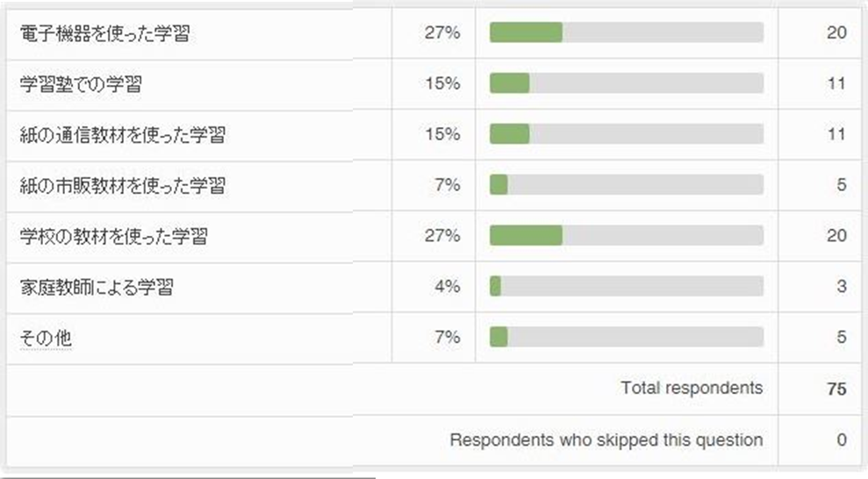Click the bar for 紙の通信教材を使った学習
The width and height of the screenshot is (868, 479).
click(626, 134)
